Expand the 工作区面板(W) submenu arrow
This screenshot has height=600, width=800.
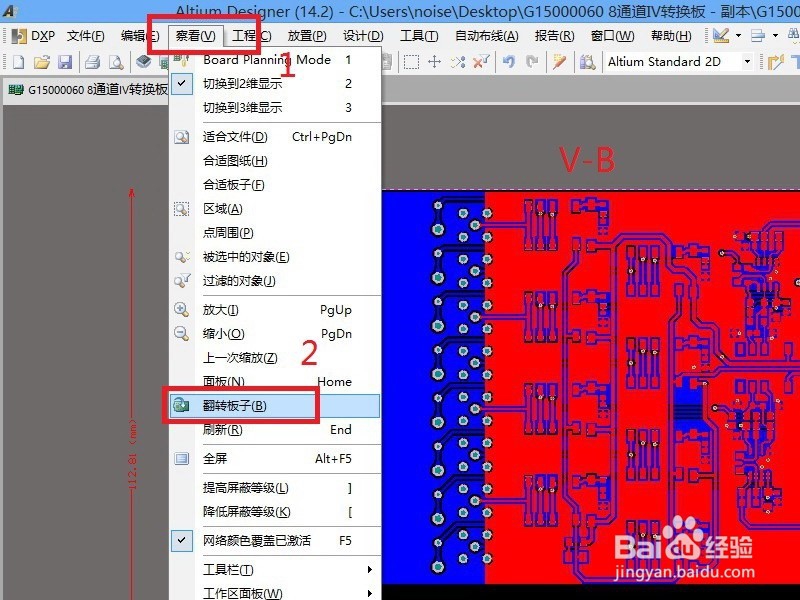pyautogui.click(x=370, y=593)
